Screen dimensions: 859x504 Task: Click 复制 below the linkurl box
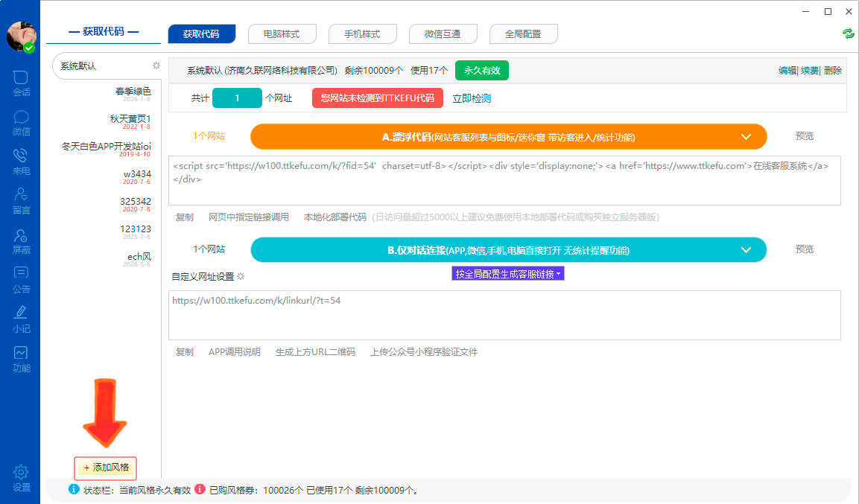185,352
